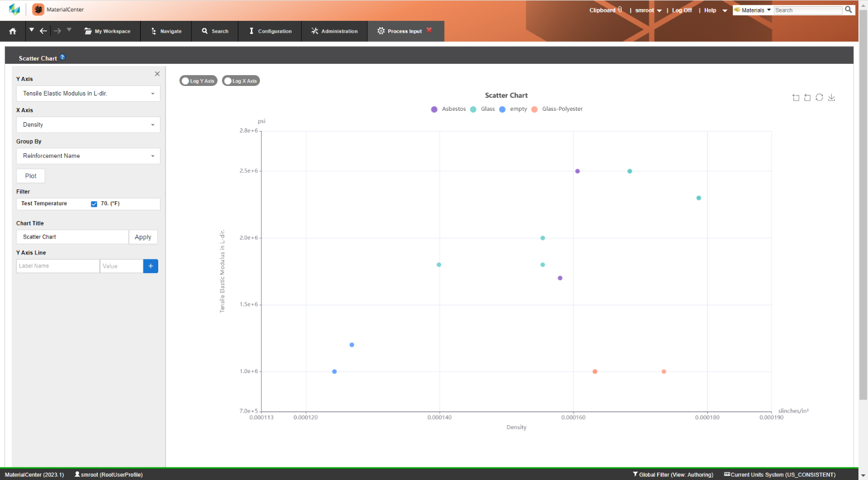
Task: Click the Plot button
Action: point(31,176)
